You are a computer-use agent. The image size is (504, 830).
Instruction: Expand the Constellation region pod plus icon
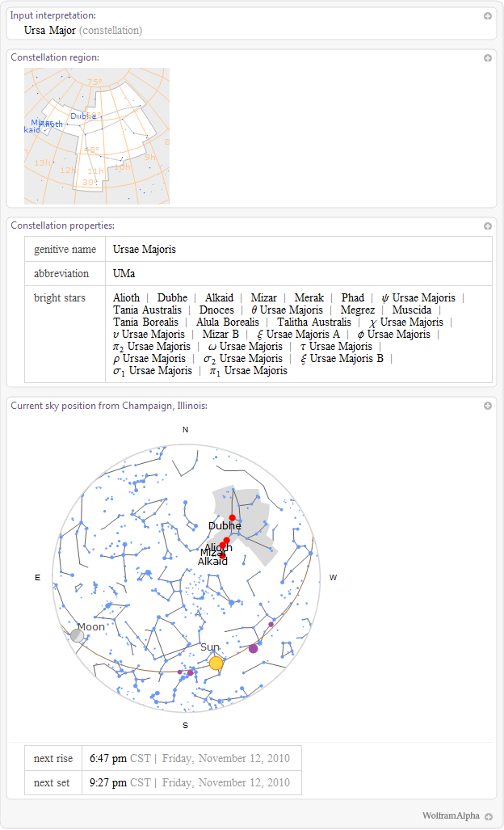coord(488,58)
